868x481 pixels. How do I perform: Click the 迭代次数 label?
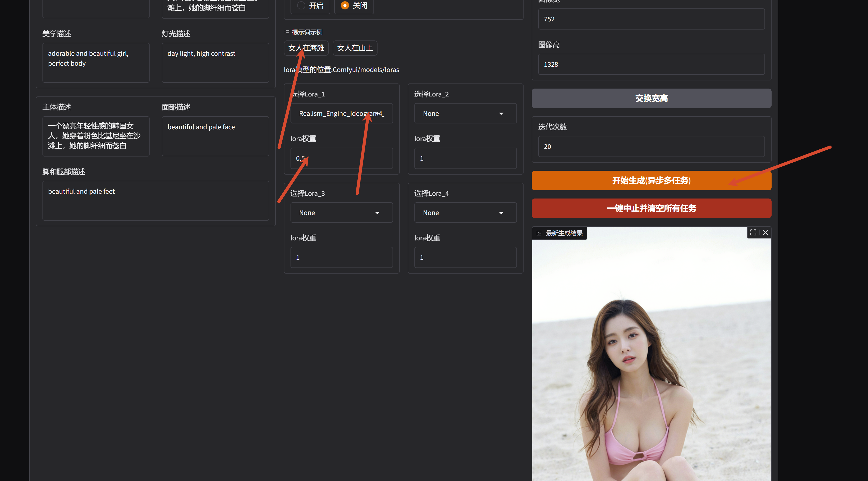(x=553, y=127)
